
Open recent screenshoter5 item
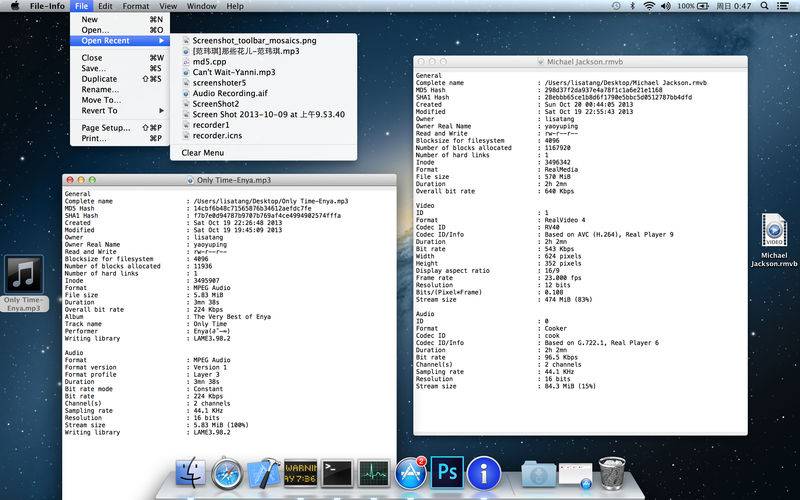263,83
